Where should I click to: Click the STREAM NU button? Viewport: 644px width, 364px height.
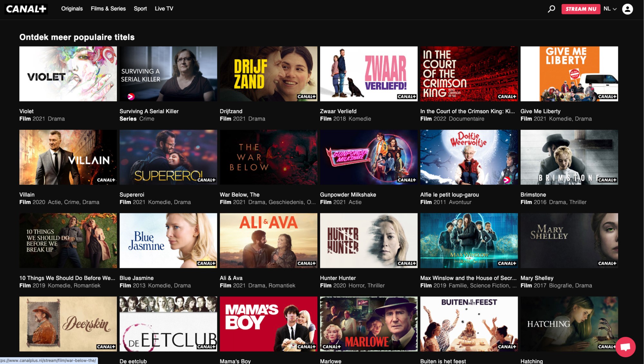point(581,9)
